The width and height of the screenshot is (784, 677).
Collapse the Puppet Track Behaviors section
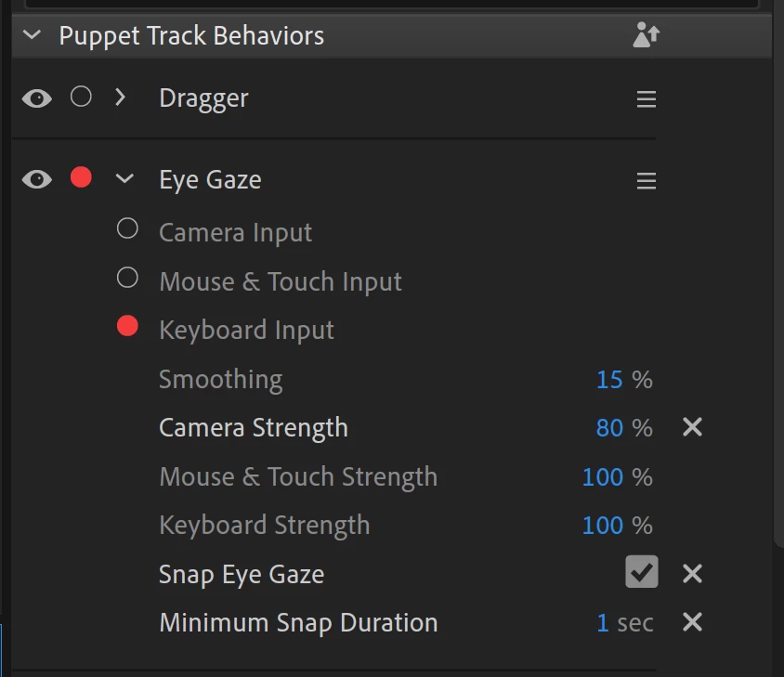tap(33, 36)
